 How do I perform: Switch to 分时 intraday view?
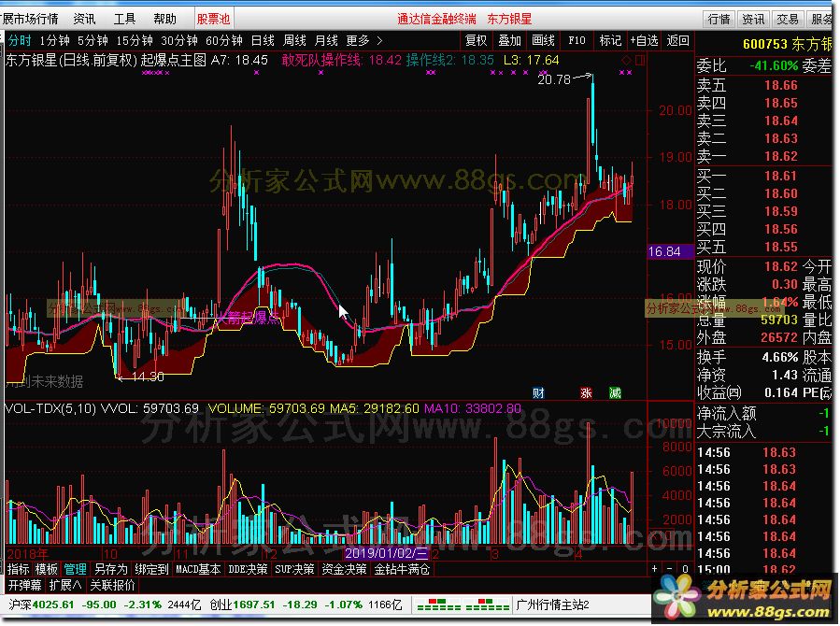[20, 41]
